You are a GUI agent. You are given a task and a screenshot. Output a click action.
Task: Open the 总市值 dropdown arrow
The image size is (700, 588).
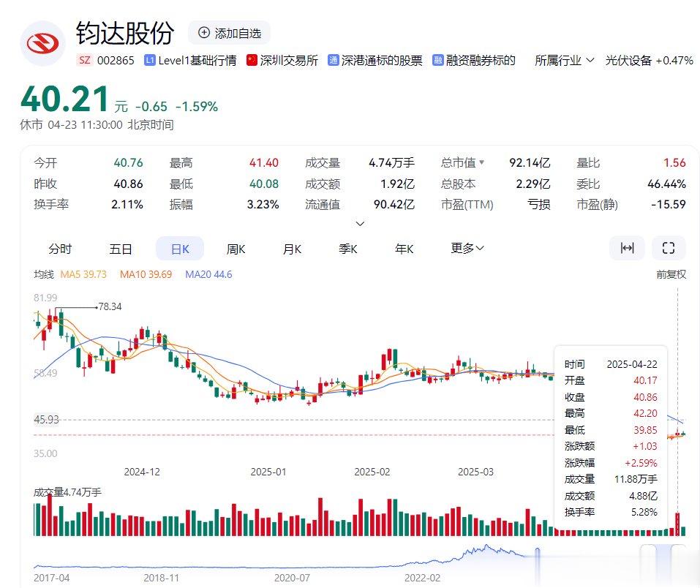click(482, 162)
